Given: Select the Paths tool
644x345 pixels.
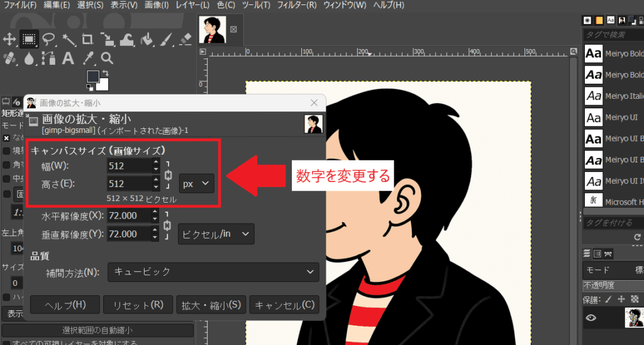Looking at the screenshot, I should pyautogui.click(x=48, y=59).
